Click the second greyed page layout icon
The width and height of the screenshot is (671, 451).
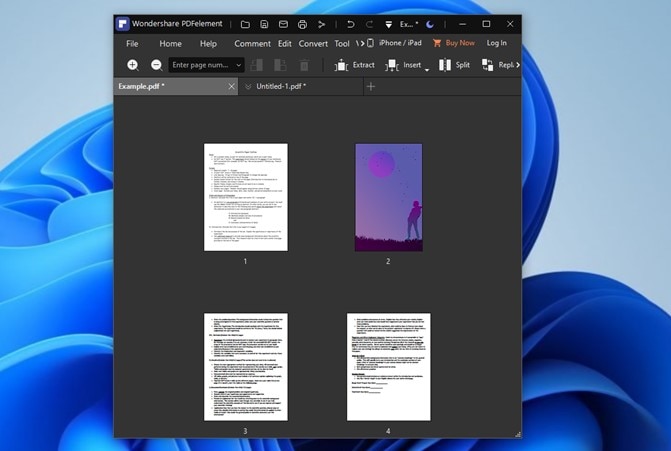point(280,65)
